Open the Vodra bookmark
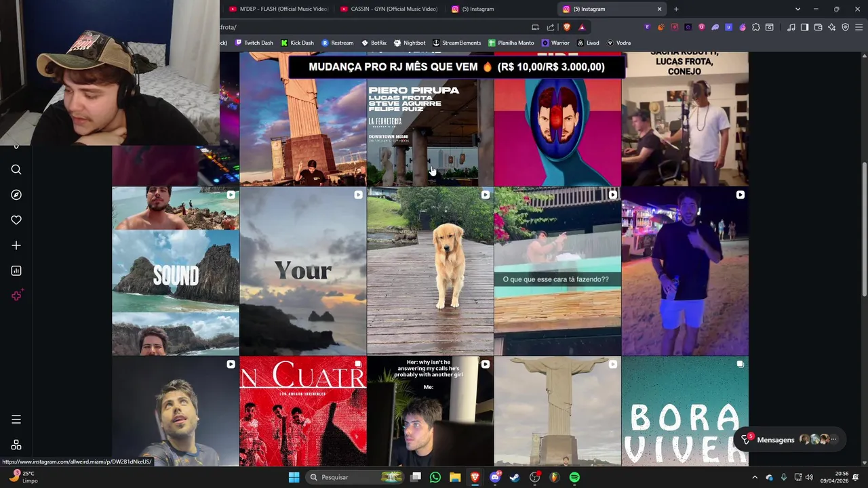Screen dimensions: 868x488 tap(619, 43)
